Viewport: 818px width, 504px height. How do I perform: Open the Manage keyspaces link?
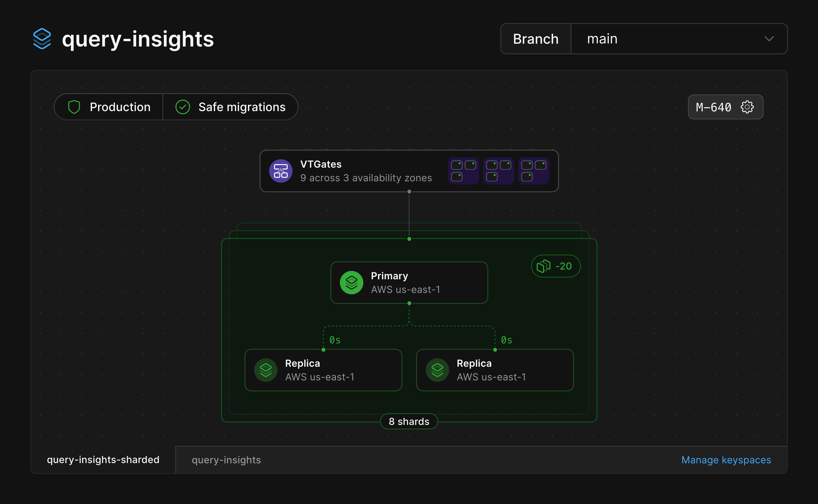tap(726, 460)
